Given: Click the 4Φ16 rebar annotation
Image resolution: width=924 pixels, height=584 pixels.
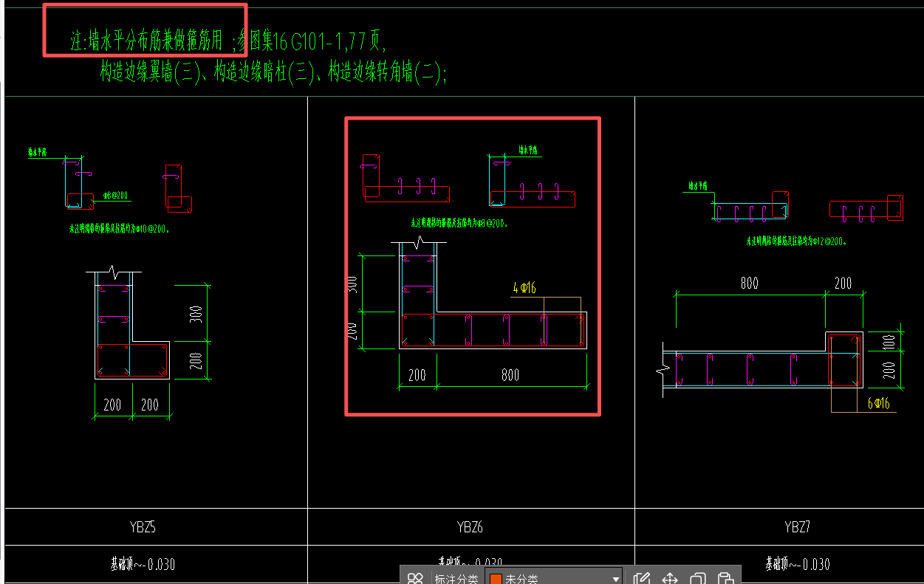Looking at the screenshot, I should click(524, 288).
